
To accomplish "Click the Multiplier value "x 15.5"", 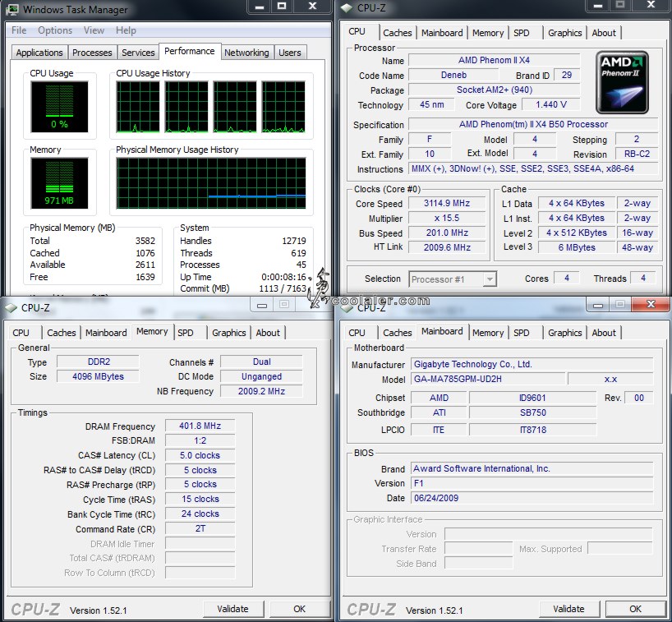I will [x=447, y=219].
